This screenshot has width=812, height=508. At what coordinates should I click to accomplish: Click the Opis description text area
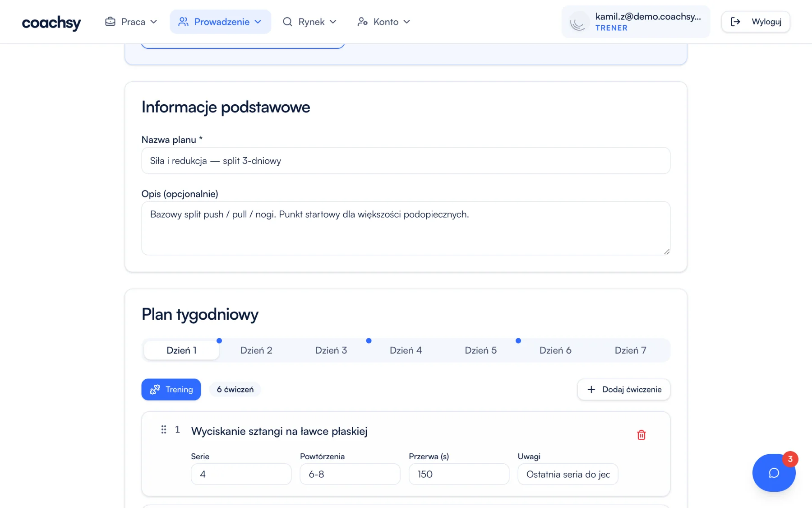pos(406,228)
